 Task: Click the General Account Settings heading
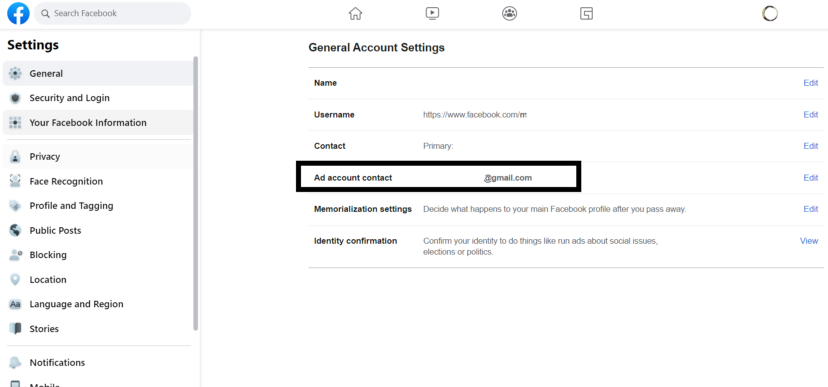[x=377, y=48]
